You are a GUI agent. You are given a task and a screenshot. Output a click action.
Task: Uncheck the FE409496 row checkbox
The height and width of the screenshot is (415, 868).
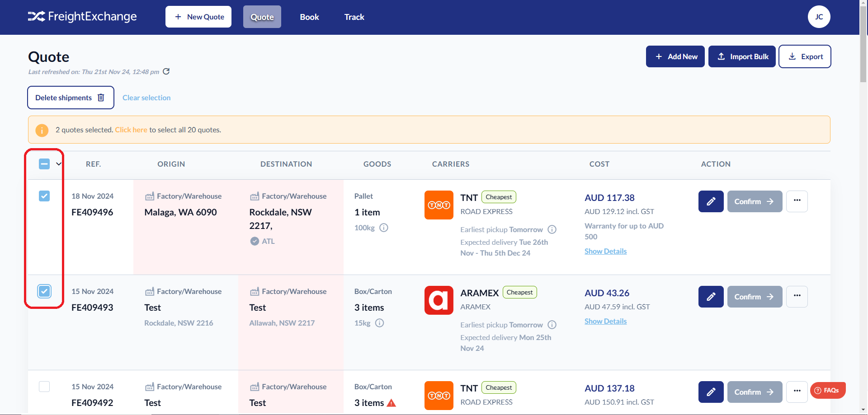point(44,196)
